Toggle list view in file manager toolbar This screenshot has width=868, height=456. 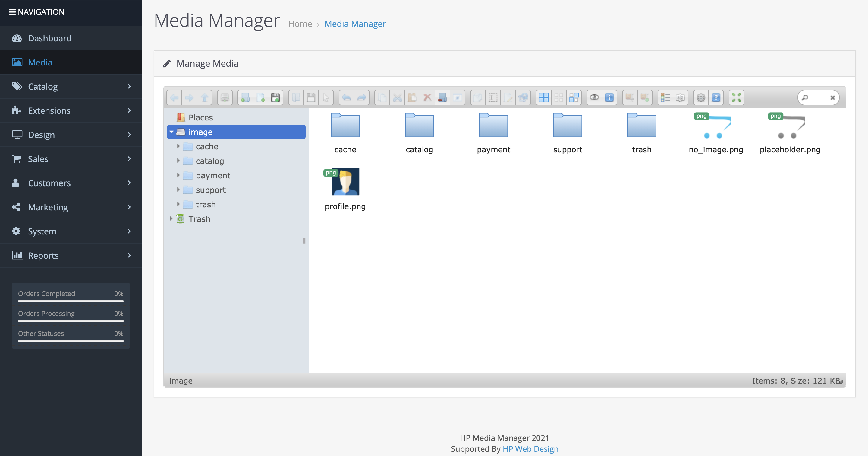tap(665, 98)
